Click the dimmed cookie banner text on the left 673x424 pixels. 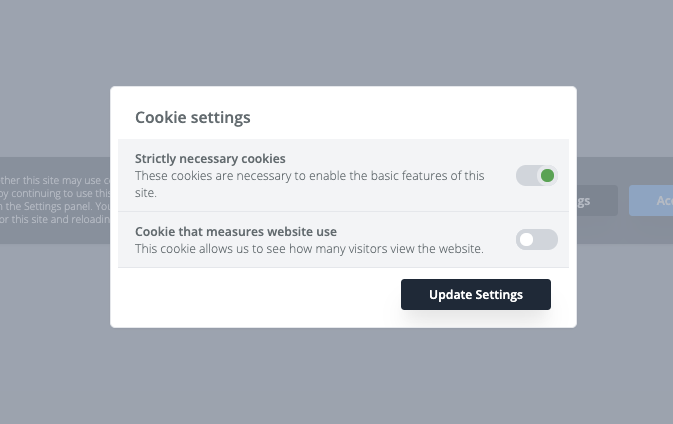click(55, 200)
